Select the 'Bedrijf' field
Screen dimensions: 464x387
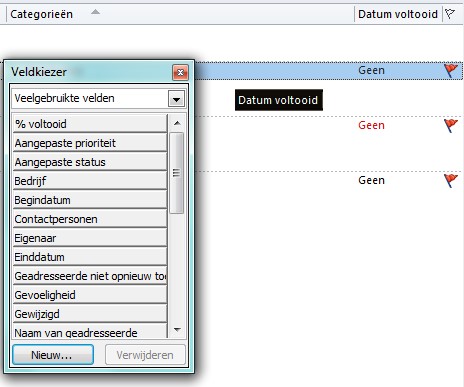coord(90,181)
